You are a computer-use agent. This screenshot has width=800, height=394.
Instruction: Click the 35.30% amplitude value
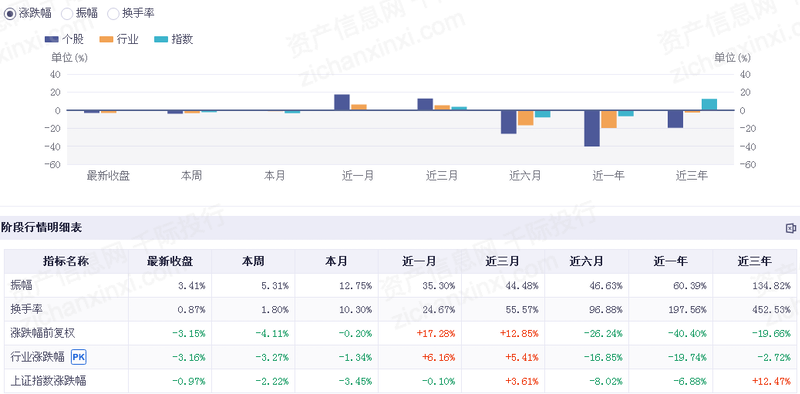pos(438,286)
